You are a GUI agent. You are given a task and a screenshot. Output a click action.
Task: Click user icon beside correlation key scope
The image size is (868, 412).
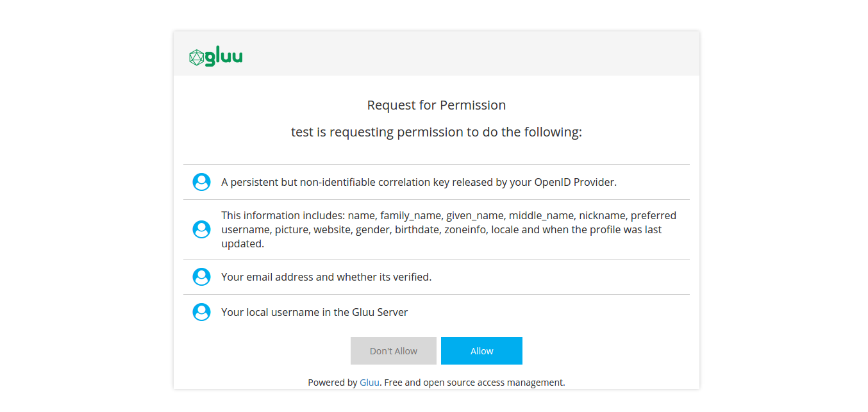pyautogui.click(x=201, y=182)
